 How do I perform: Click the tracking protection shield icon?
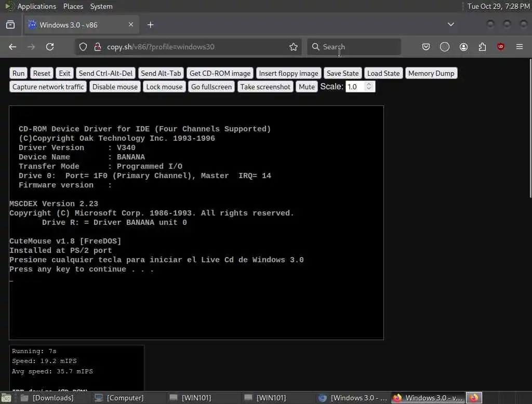pos(83,47)
